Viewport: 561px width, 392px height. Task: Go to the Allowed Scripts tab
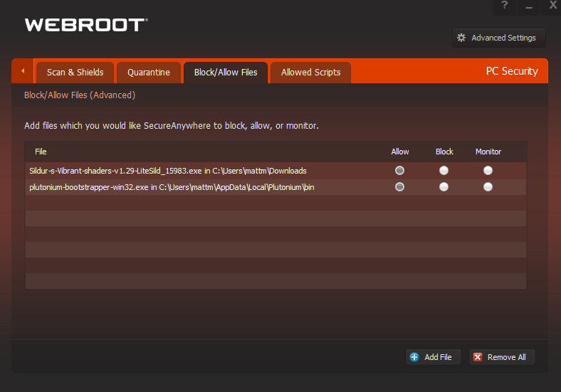click(x=310, y=73)
